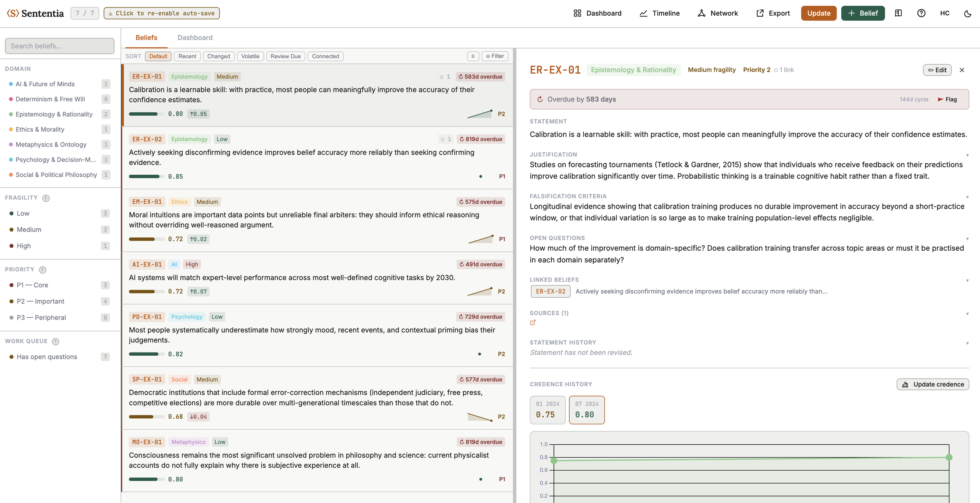The width and height of the screenshot is (980, 503).
Task: Click the credence bar of PD-EX-01
Action: [x=147, y=354]
